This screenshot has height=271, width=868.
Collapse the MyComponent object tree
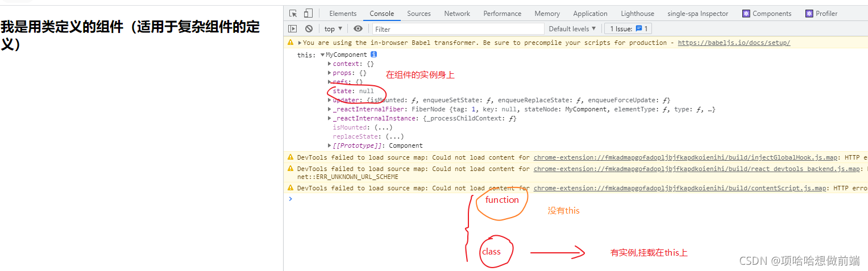pos(323,55)
